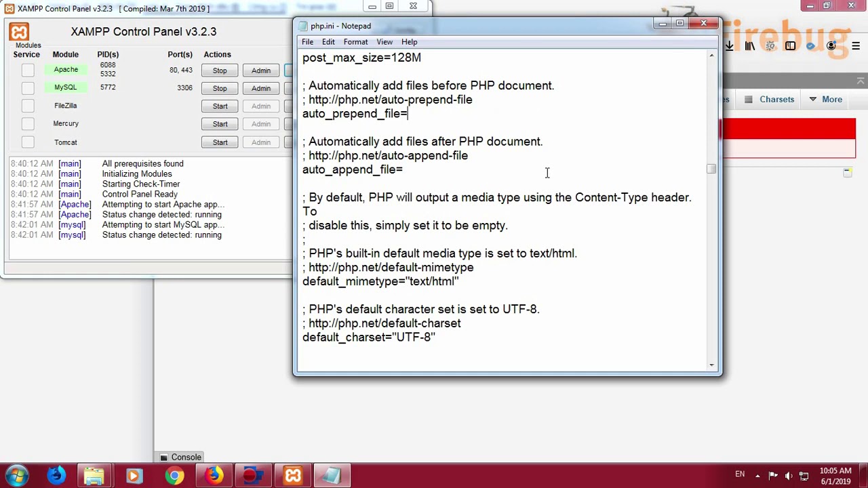
Task: Open Action Center flag in system tray
Action: [x=772, y=475]
